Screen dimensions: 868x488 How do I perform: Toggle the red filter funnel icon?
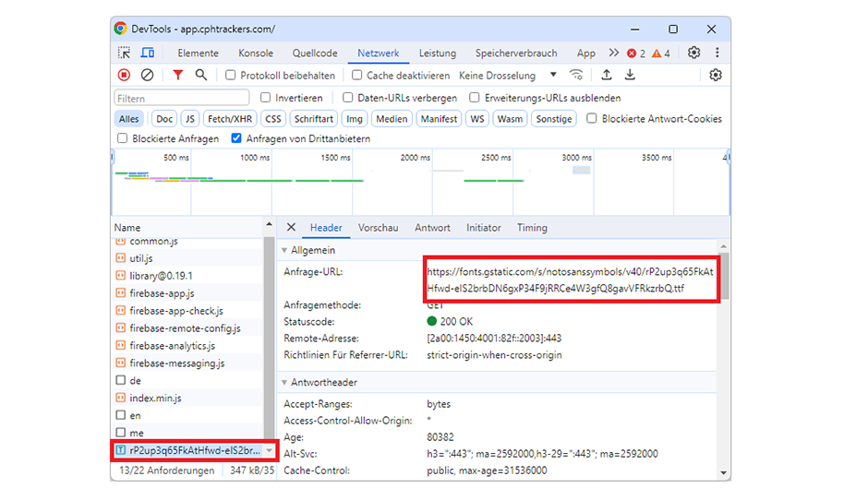(x=177, y=75)
